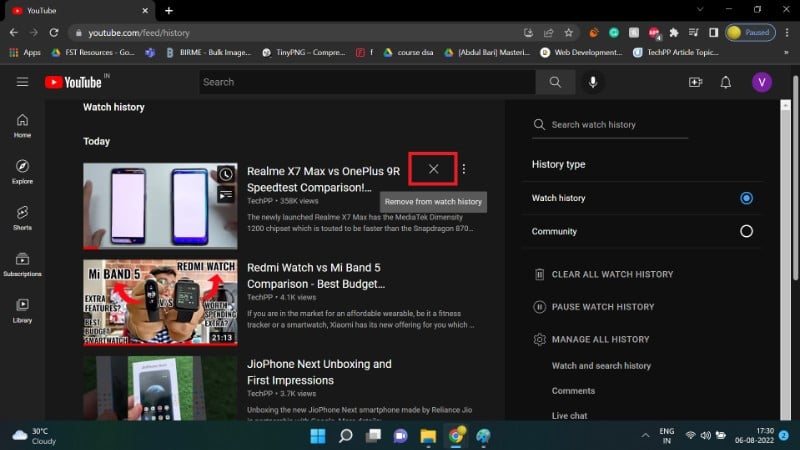Click Pause Watch History
The height and width of the screenshot is (450, 800).
click(x=603, y=307)
